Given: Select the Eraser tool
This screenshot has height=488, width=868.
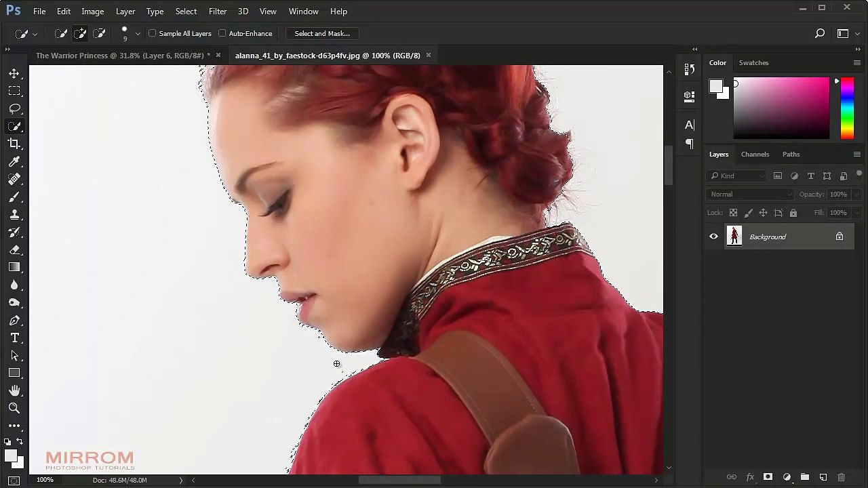Looking at the screenshot, I should point(14,249).
